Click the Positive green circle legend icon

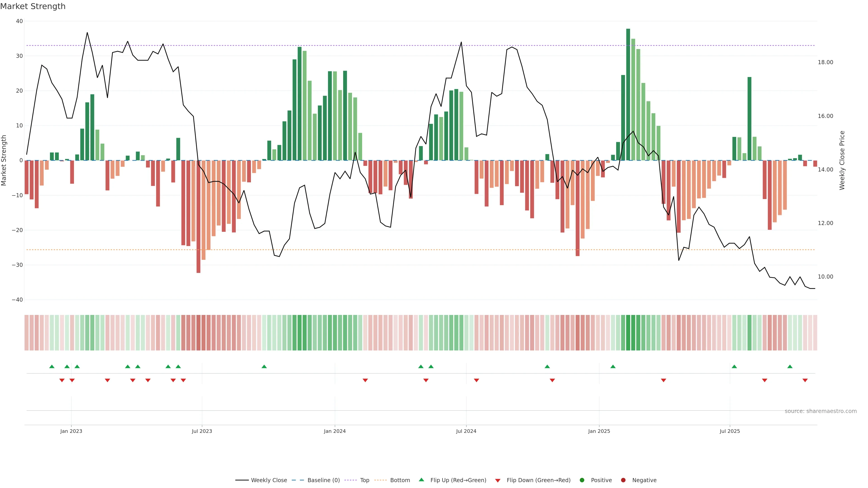[x=582, y=480]
